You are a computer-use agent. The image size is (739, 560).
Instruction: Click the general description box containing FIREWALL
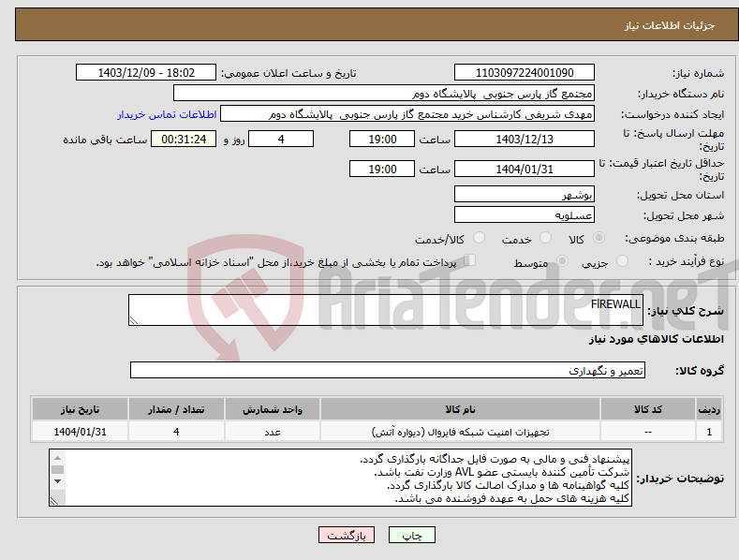tap(386, 310)
